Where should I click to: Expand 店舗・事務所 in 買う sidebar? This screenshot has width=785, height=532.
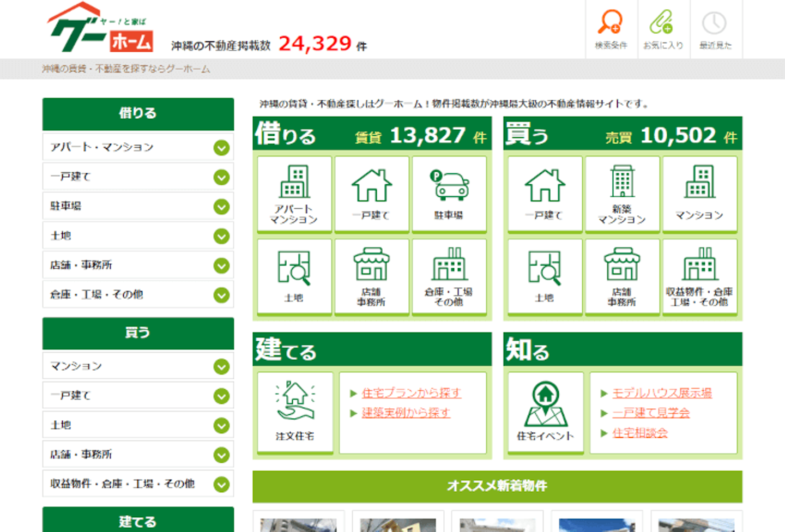[138, 454]
